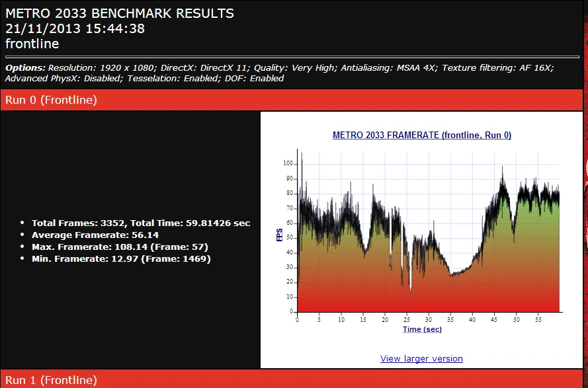588x388 pixels.
Task: Click the FPS axis label on chart
Action: [279, 235]
